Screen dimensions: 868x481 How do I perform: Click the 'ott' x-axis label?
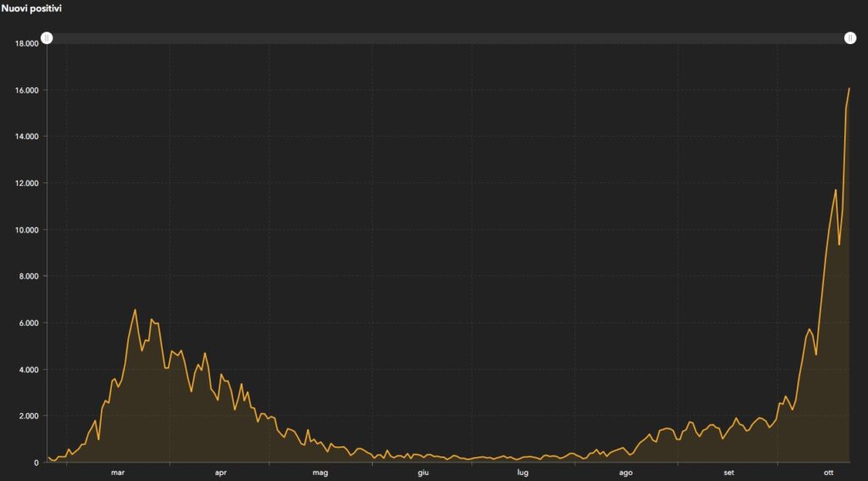pyautogui.click(x=829, y=473)
